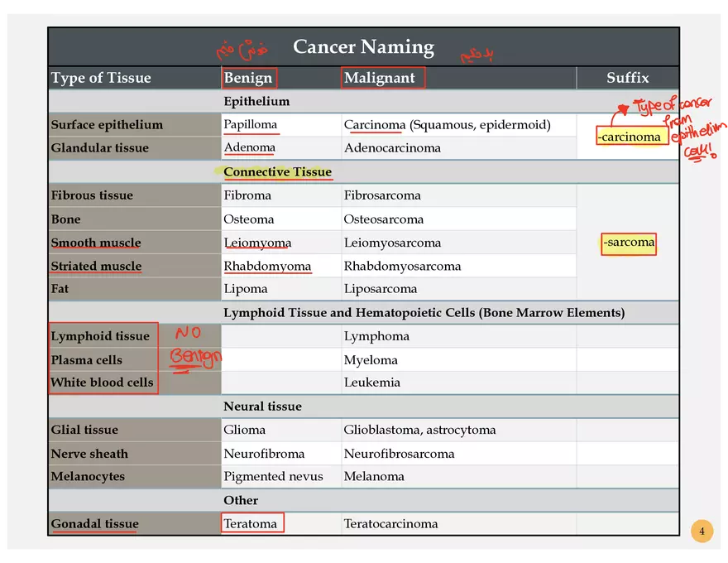Click the 'Glioblastoma, astrocytoma' cell
Viewport: 728px width, 563px height.
[x=419, y=430]
